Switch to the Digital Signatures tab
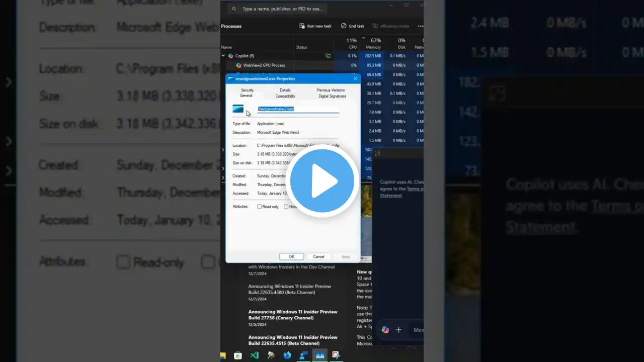The height and width of the screenshot is (362, 644). (x=332, y=96)
